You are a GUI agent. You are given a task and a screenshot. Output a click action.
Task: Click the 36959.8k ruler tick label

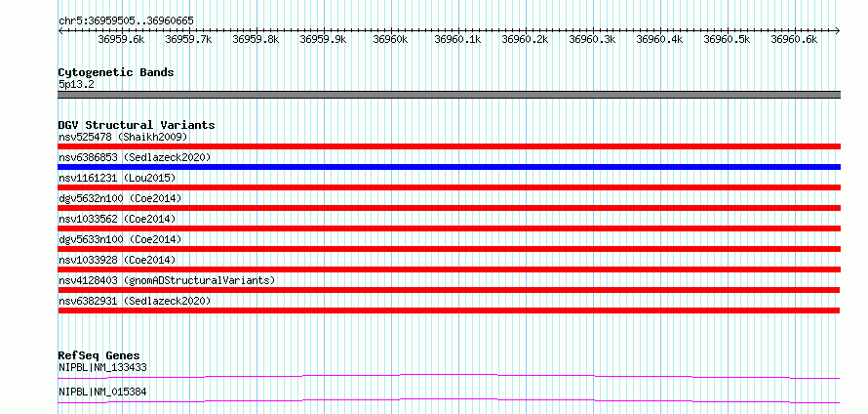pos(256,39)
